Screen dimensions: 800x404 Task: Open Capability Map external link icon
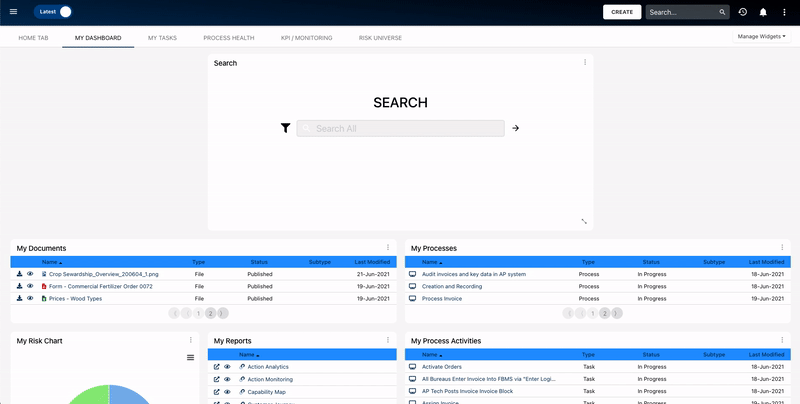click(216, 392)
